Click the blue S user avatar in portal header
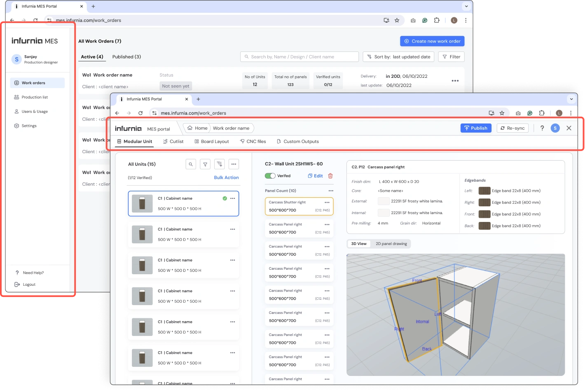 (555, 128)
